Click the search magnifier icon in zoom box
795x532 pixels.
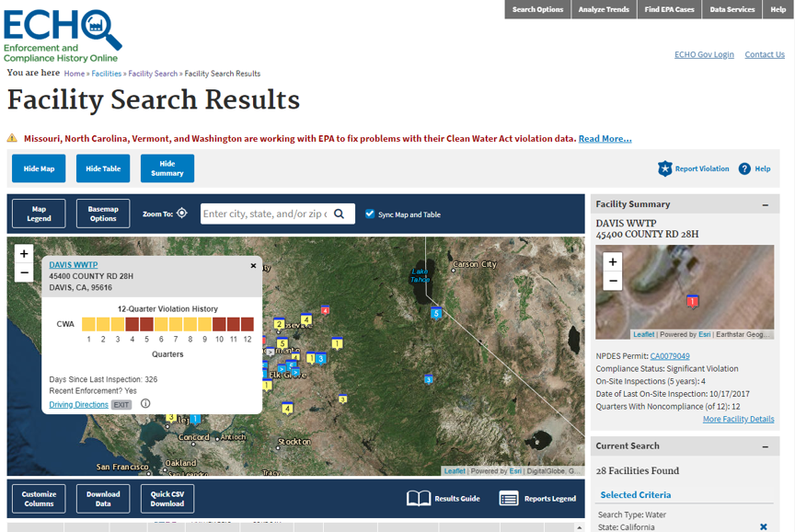click(340, 214)
